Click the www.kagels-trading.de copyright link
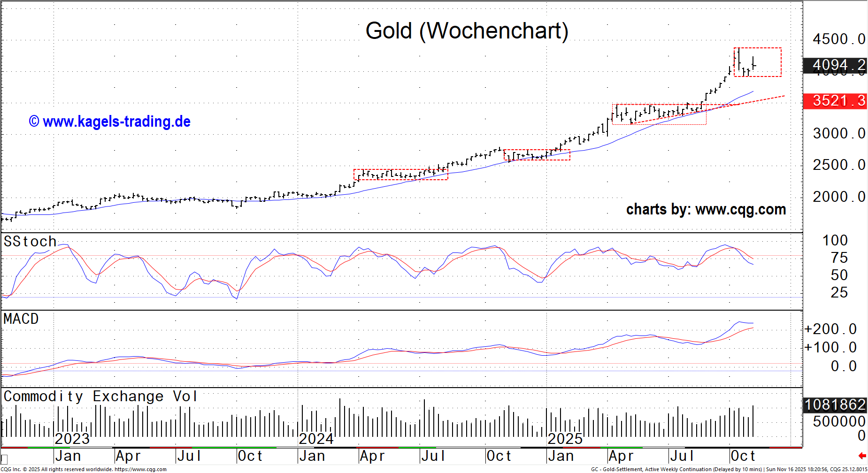 click(x=110, y=122)
